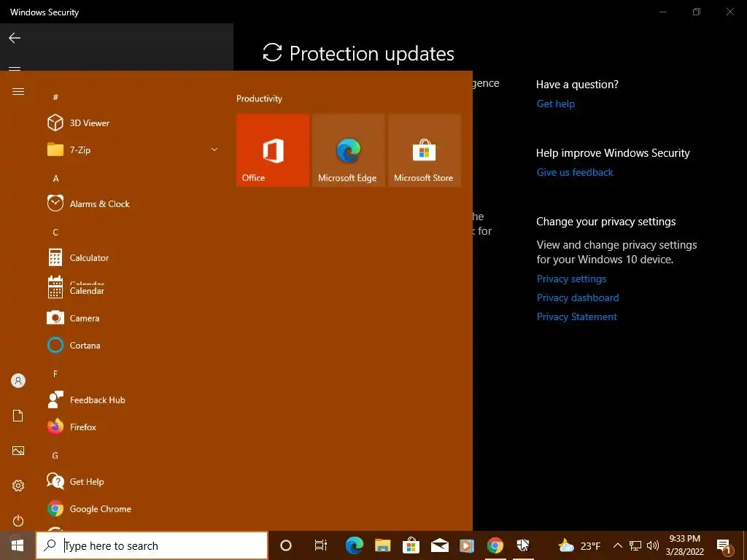Open Settings gear in the Start sidebar
747x560 pixels.
[x=18, y=485]
